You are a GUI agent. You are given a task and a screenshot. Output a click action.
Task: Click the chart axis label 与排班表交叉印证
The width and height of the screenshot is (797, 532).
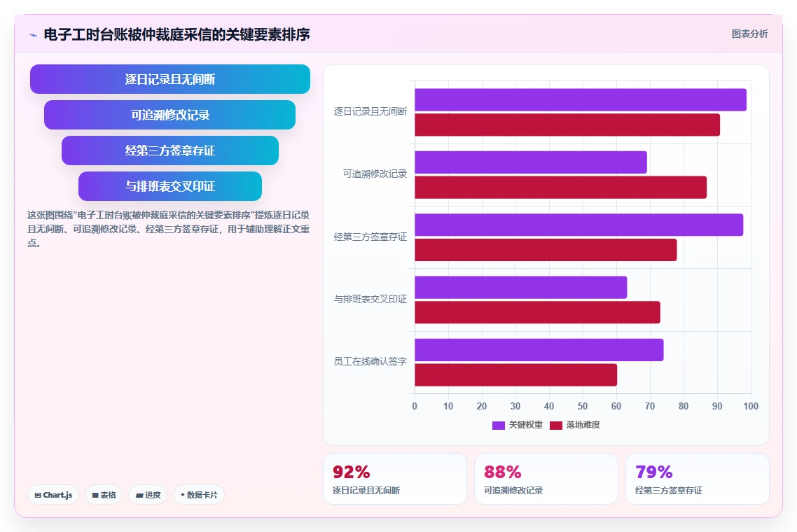pos(370,300)
